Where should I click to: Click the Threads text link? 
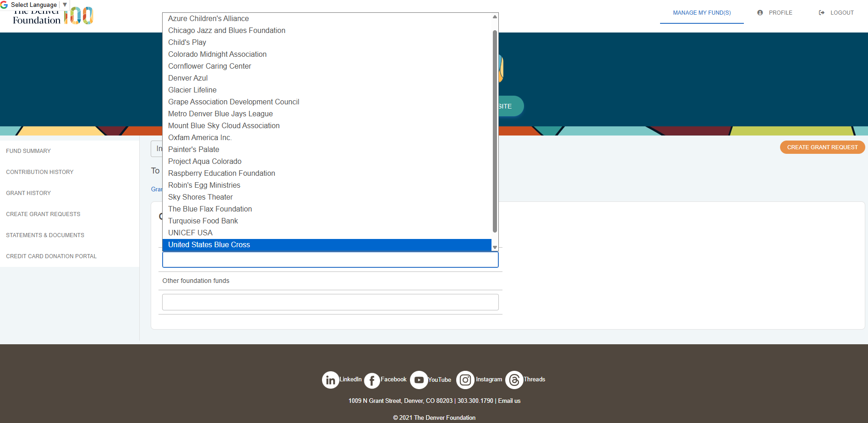534,380
